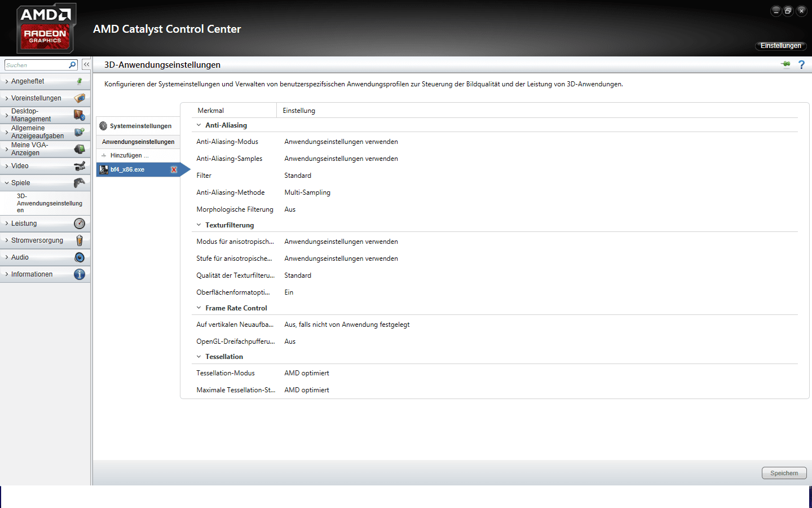Toggle Morphologische Filterung Aus value
Screen dimensions: 812x508
(x=290, y=209)
